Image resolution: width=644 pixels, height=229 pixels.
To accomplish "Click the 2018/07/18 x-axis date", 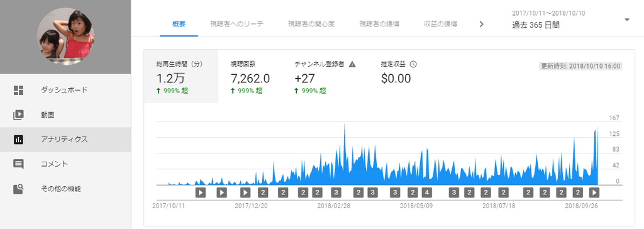I will click(x=499, y=206).
